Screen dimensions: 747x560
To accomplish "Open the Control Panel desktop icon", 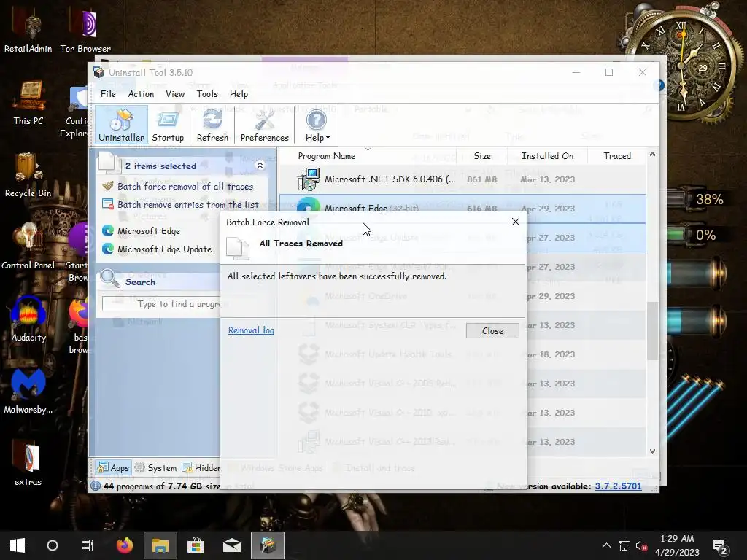I will (28, 246).
